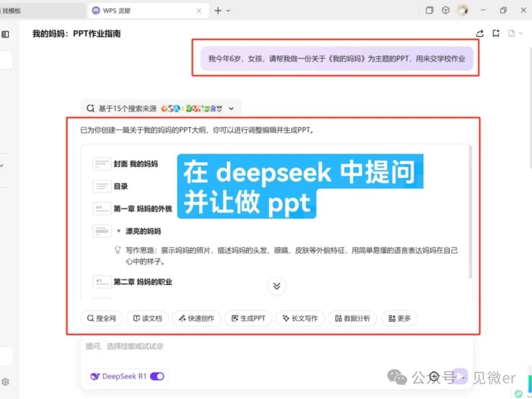Screen dimensions: 532x399
Task: Open the dropdown arrow beside the document icon
Action: (x=521, y=33)
